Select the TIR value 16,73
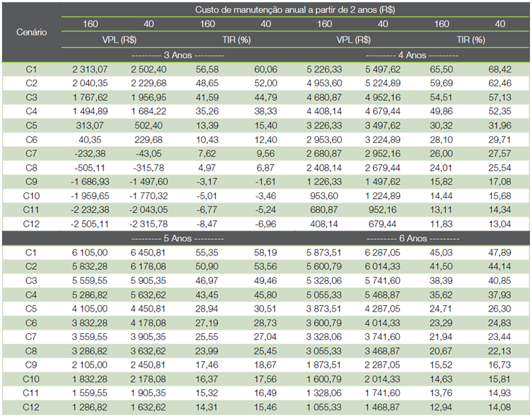Image resolution: width=532 pixels, height=417 pixels. click(500, 365)
